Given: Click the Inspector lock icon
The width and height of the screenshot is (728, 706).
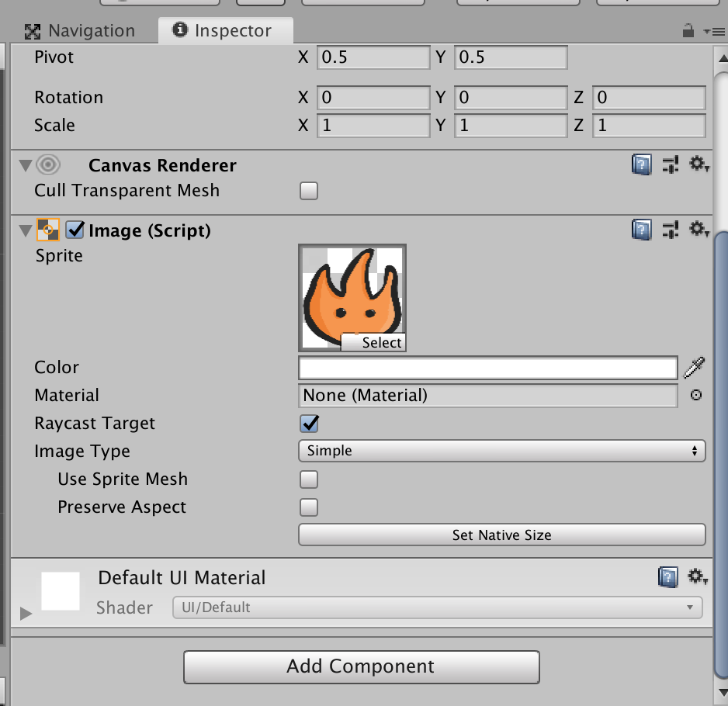Looking at the screenshot, I should (688, 31).
